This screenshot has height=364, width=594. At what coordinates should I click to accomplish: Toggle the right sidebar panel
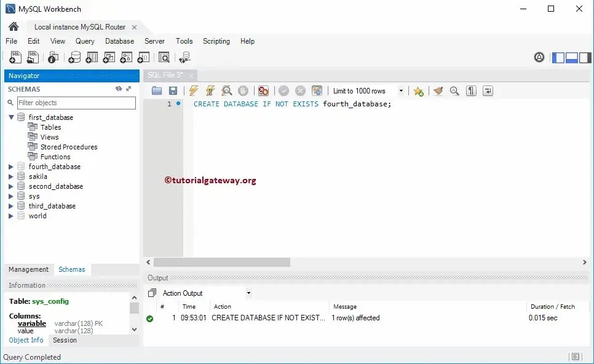[585, 58]
